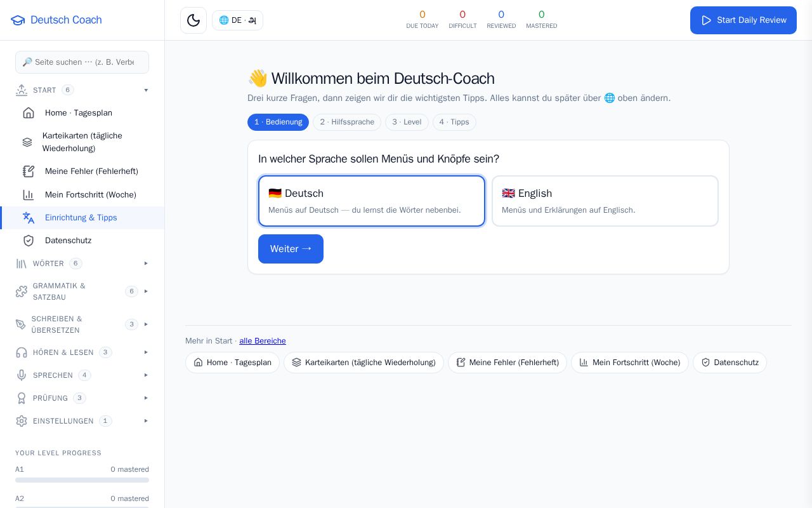Screen dimensions: 812x508
Task: Go to step 3 · Level
Action: pyautogui.click(x=407, y=122)
